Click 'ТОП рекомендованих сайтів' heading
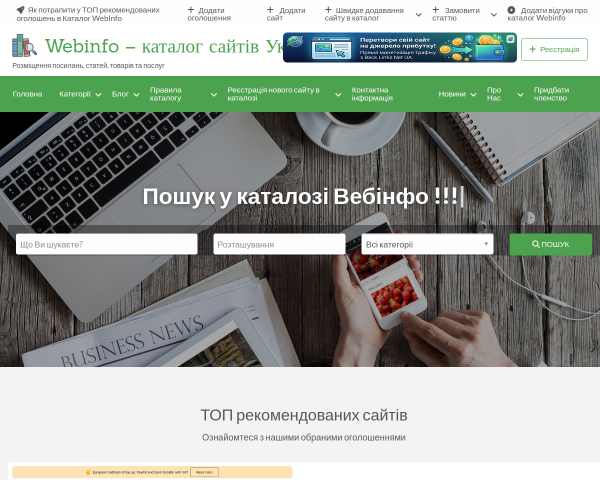This screenshot has height=480, width=600. point(304,415)
